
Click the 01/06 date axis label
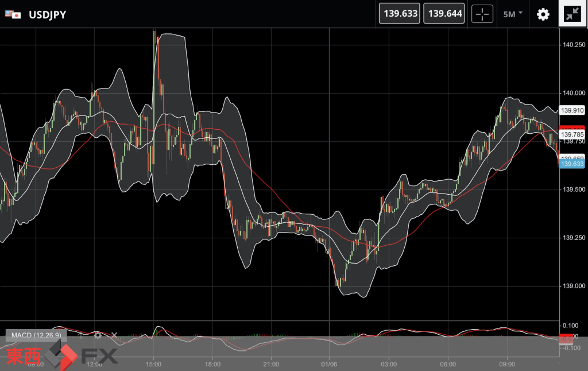tap(329, 364)
